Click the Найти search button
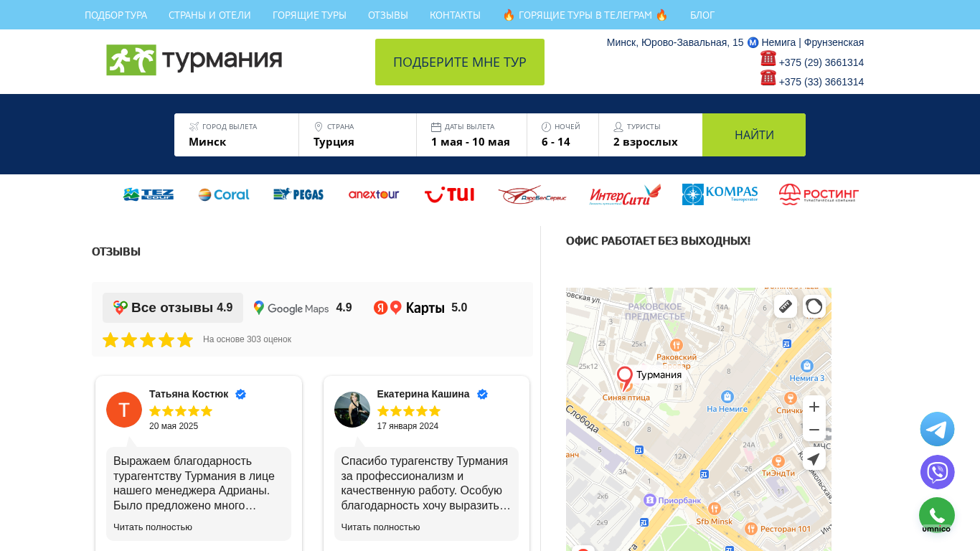Image resolution: width=980 pixels, height=551 pixels. point(754,135)
